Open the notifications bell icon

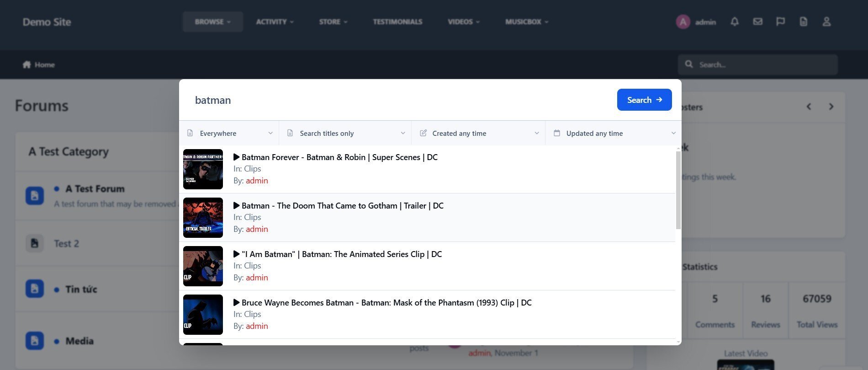point(734,21)
